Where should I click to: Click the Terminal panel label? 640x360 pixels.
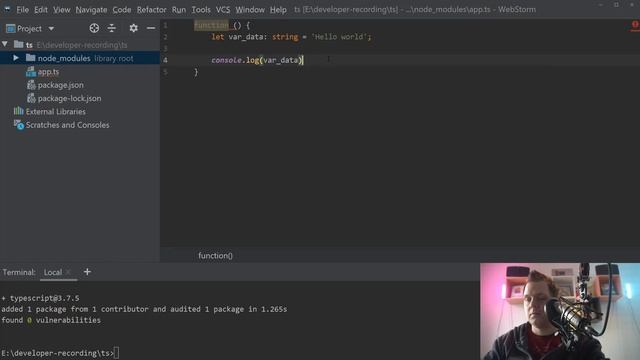point(19,272)
